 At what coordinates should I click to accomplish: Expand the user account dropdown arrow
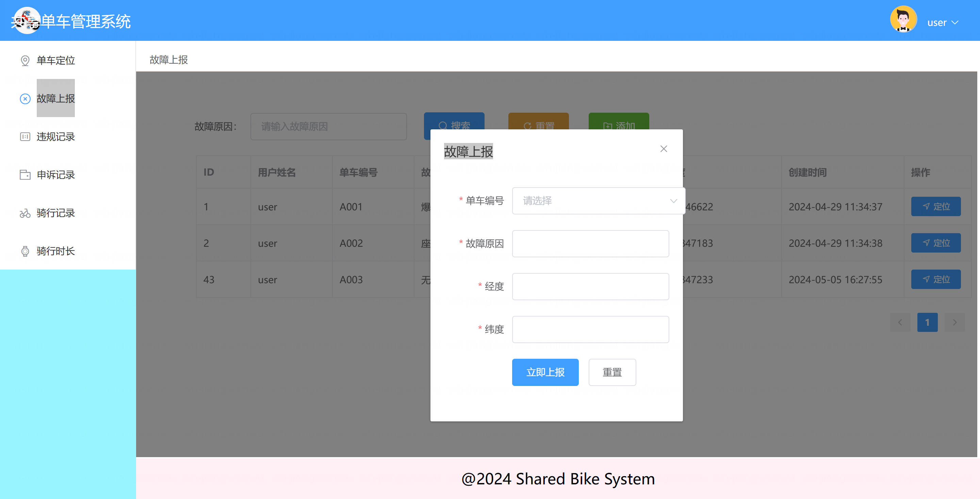[x=955, y=22]
